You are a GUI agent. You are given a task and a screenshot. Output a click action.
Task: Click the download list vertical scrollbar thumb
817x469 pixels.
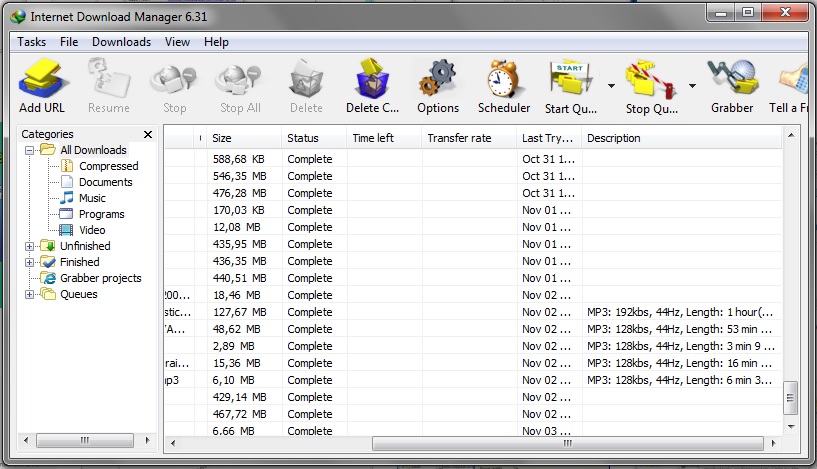(x=790, y=398)
